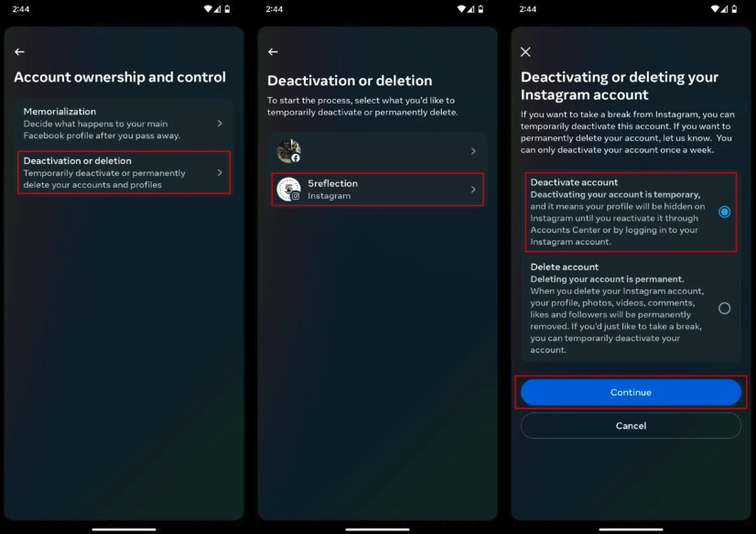
Task: Choose the Deactivate account option description
Action: [618, 218]
